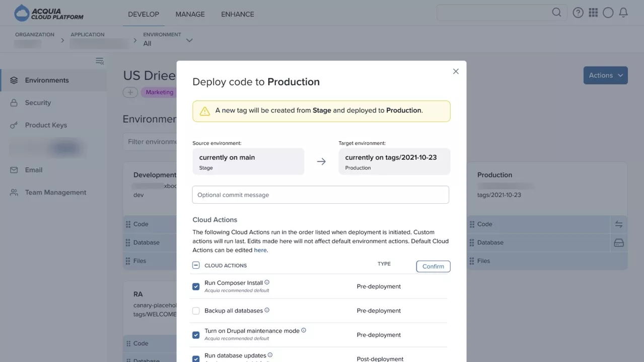Open the help question mark icon
This screenshot has width=644, height=362.
[578, 13]
